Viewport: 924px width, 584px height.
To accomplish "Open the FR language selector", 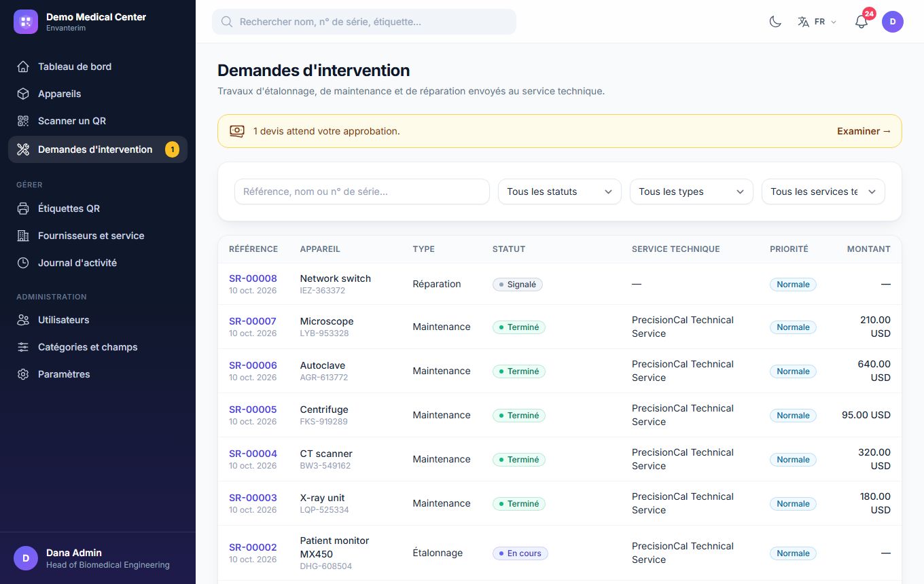I will (817, 22).
